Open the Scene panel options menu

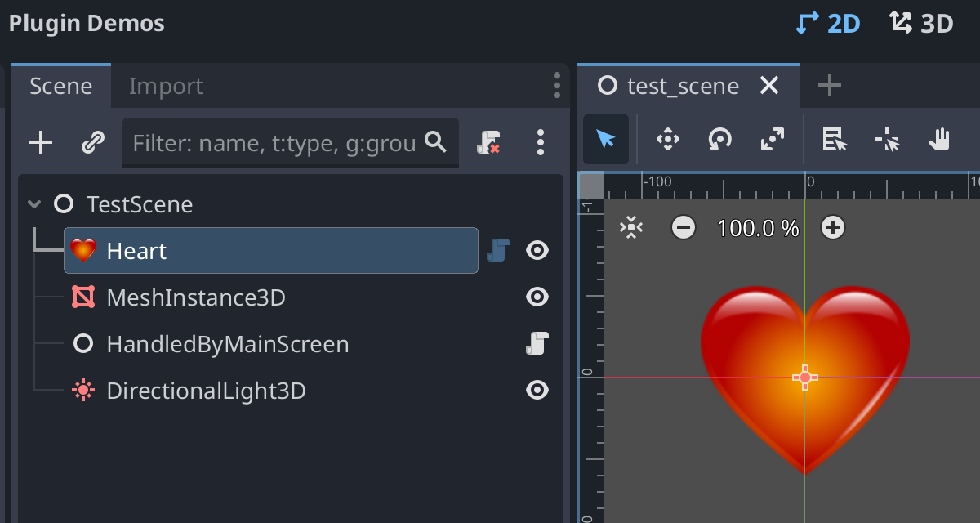556,85
